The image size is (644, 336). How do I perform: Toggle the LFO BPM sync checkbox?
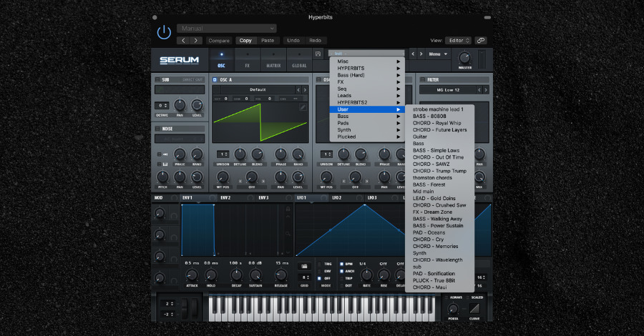pos(342,264)
